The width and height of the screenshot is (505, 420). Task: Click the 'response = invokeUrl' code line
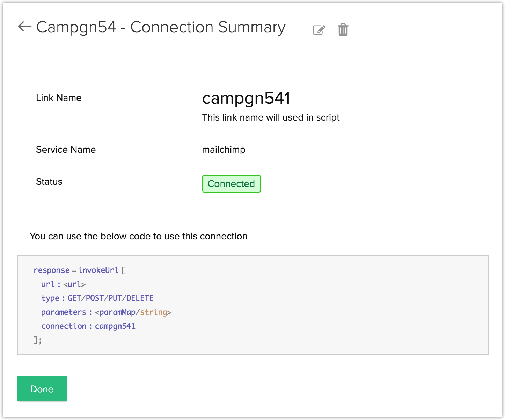click(x=79, y=270)
